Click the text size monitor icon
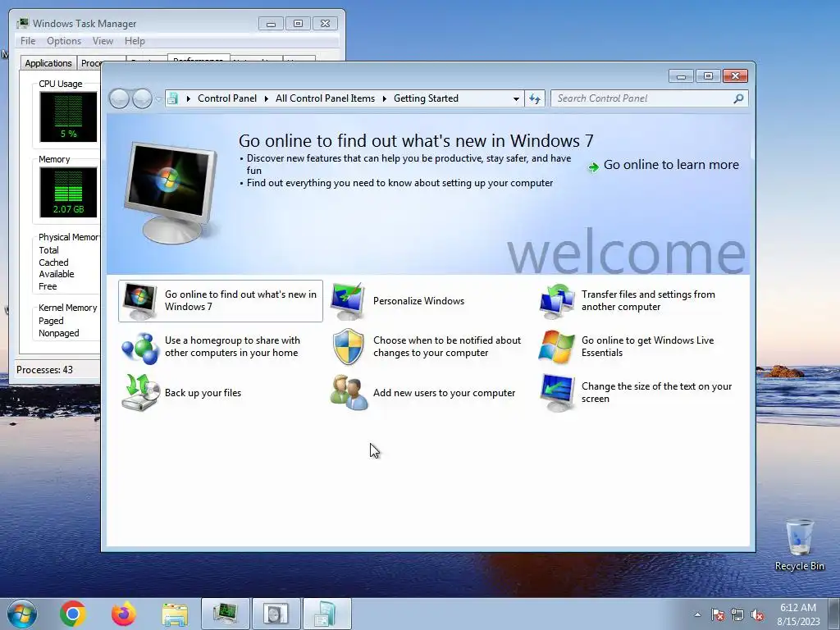The width and height of the screenshot is (840, 630). click(557, 393)
